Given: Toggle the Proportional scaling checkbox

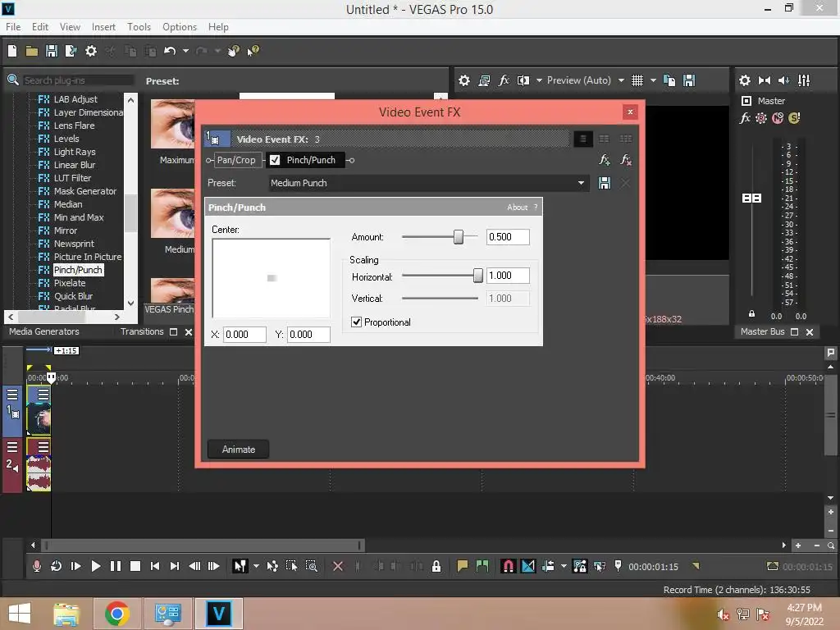Looking at the screenshot, I should (356, 322).
